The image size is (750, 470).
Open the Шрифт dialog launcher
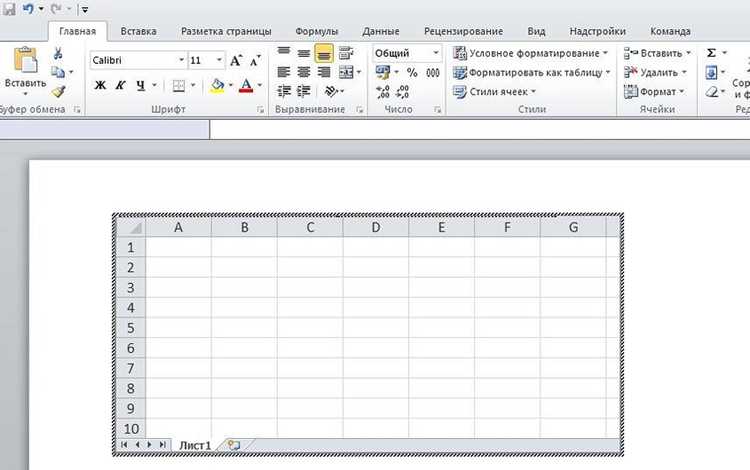click(x=260, y=110)
